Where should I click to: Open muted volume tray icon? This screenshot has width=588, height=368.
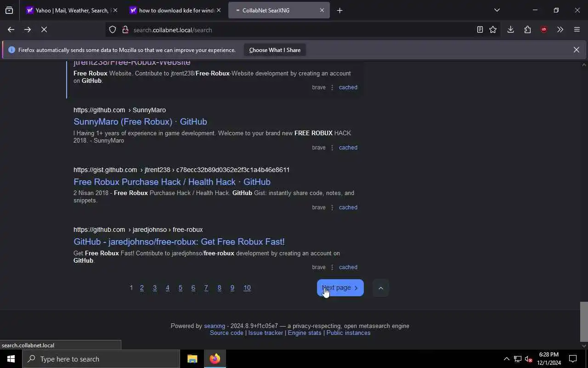[529, 359]
